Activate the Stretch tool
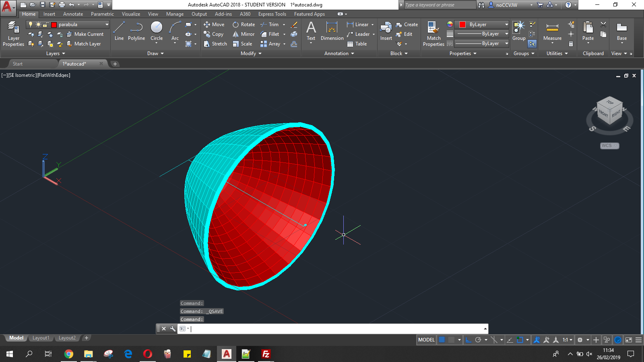The width and height of the screenshot is (644, 362). click(x=215, y=44)
